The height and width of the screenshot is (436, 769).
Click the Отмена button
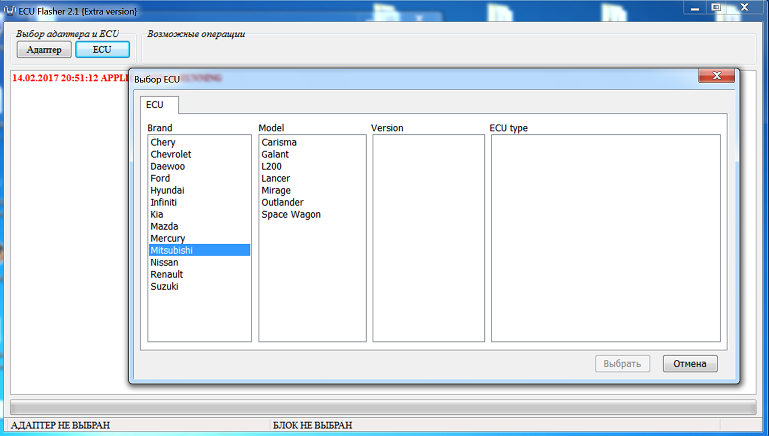coord(690,364)
